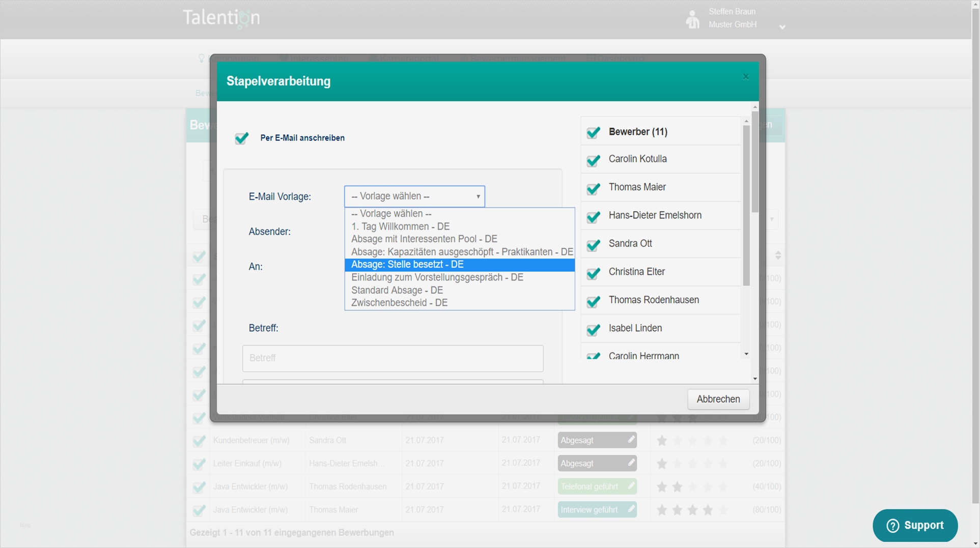Uncheck applicant Sandra Ott in dialog list

pos(593,245)
